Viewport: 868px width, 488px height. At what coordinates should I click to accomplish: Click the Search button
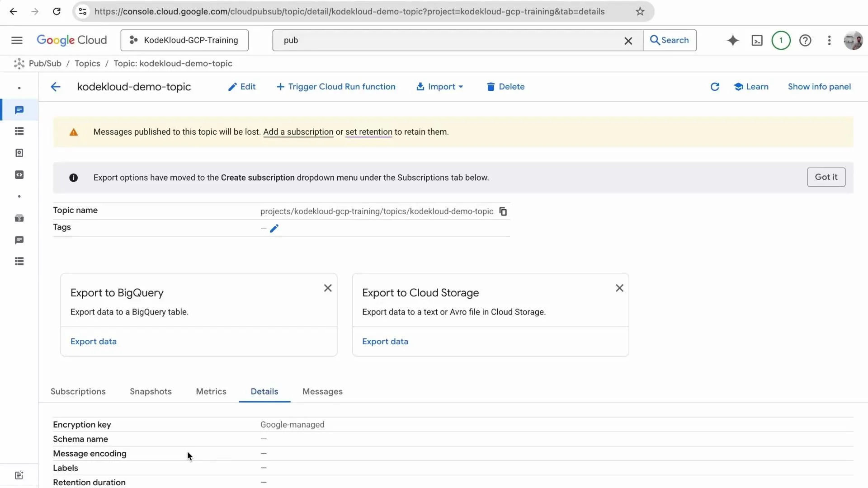coord(670,40)
